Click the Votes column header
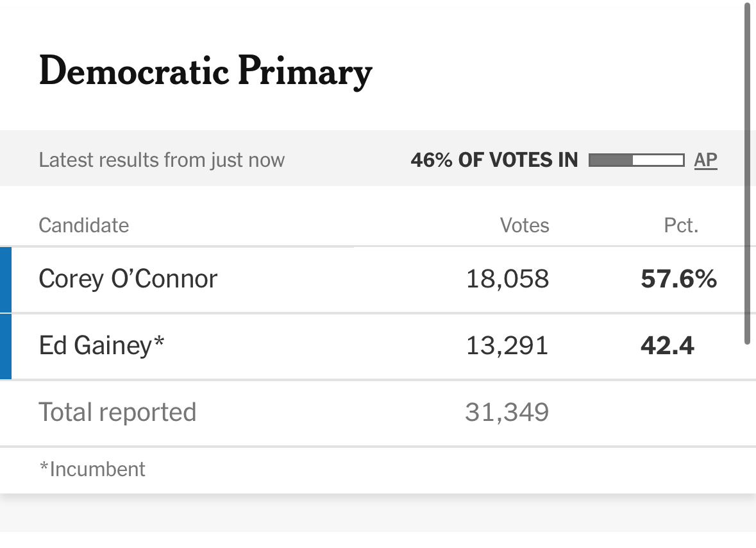The height and width of the screenshot is (548, 756). [525, 225]
